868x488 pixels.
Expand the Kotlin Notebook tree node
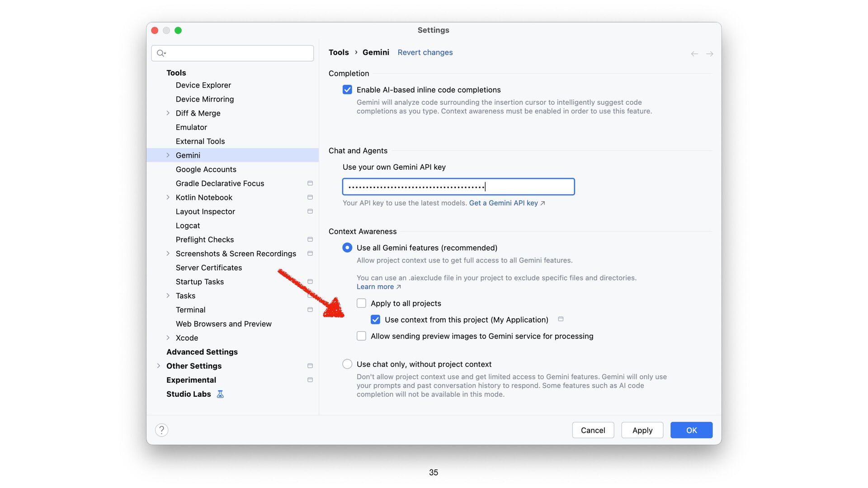[168, 197]
